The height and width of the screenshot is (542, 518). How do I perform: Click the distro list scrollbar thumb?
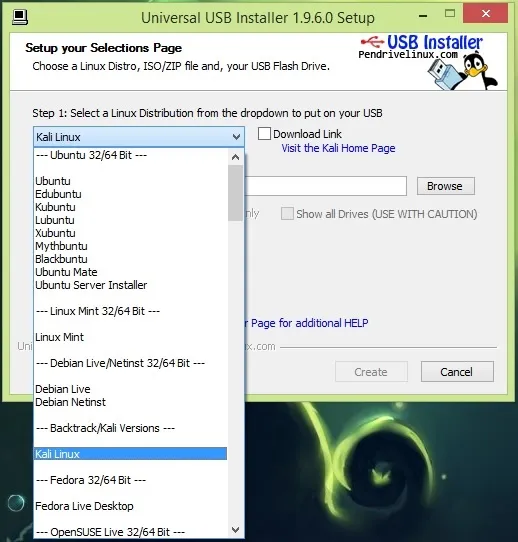coord(235,193)
